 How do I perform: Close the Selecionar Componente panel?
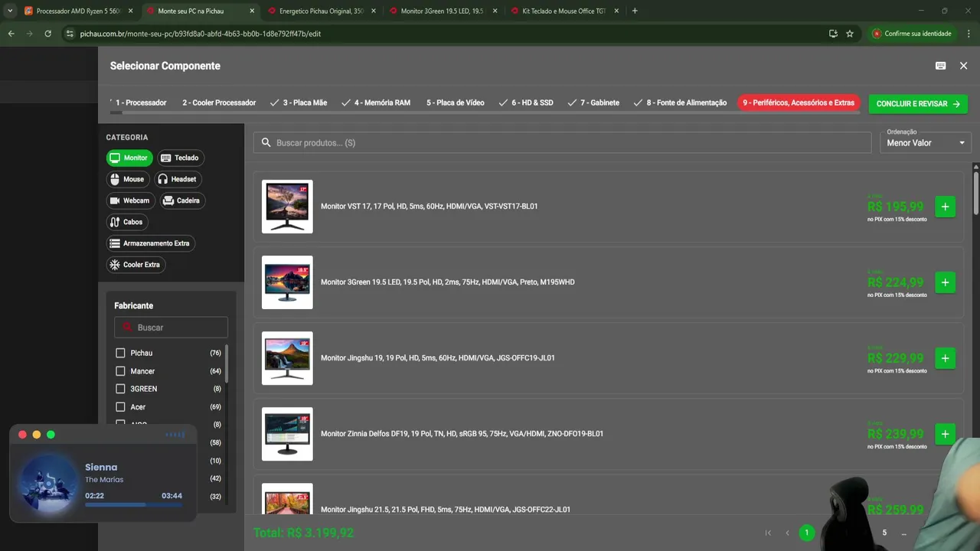963,66
